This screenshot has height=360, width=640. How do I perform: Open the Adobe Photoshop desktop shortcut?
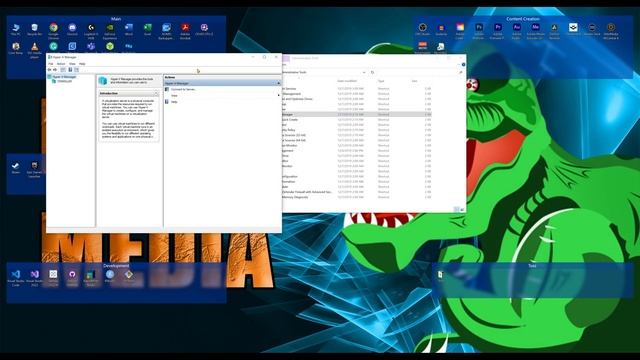coord(479,30)
